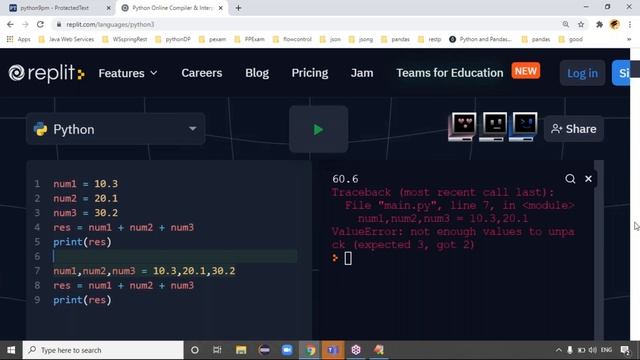Open Zoom app from taskbar
This screenshot has height=360, width=640.
(x=287, y=350)
